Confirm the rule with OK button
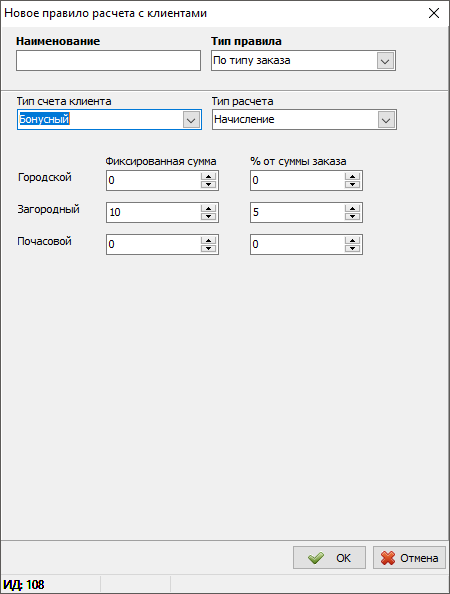This screenshot has height=594, width=450. coord(329,558)
